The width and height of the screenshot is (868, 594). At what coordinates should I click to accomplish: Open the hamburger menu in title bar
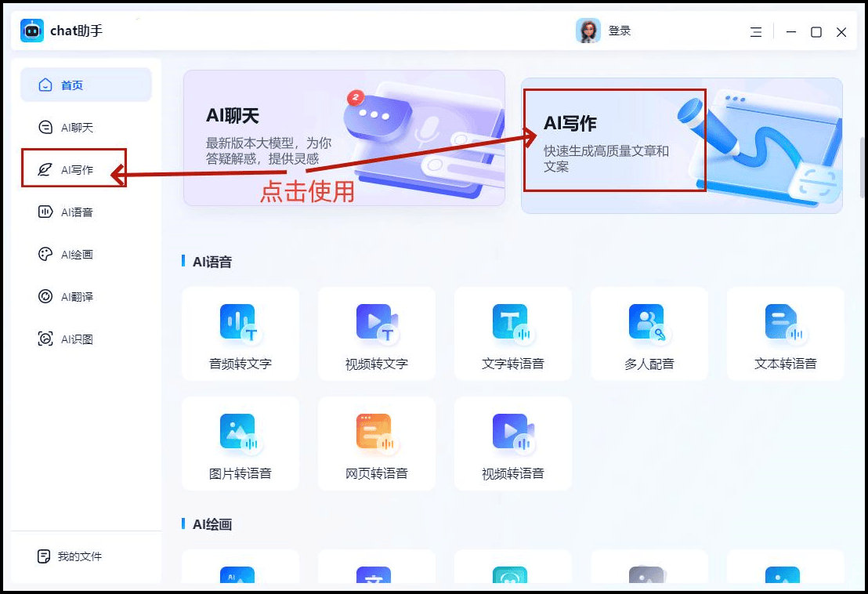[755, 32]
